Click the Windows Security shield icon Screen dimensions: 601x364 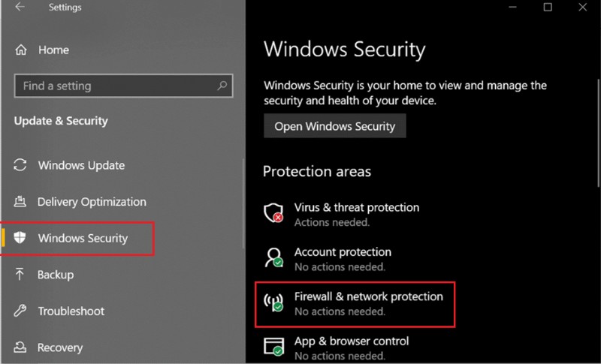[x=22, y=239]
